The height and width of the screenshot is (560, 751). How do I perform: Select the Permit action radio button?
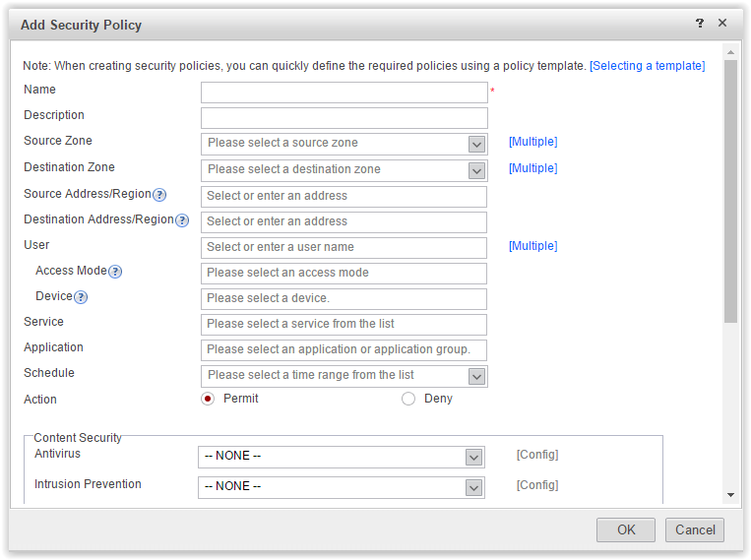pyautogui.click(x=208, y=399)
